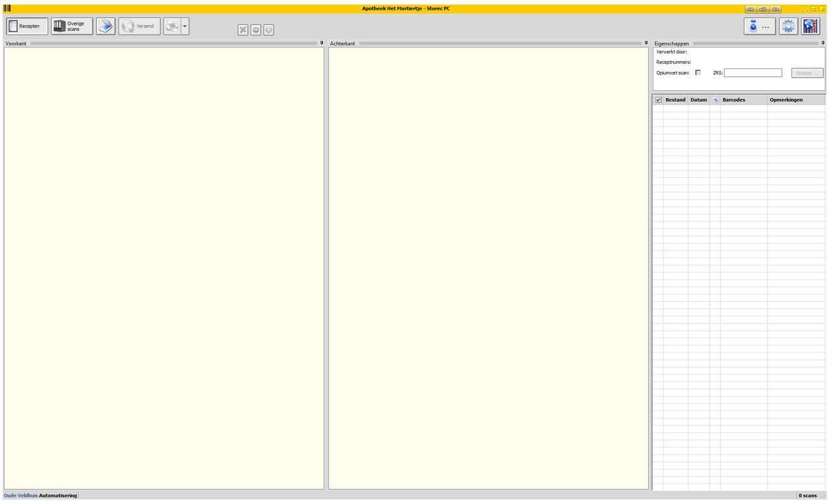832x504 pixels.
Task: Click the Verzend button
Action: tap(139, 26)
